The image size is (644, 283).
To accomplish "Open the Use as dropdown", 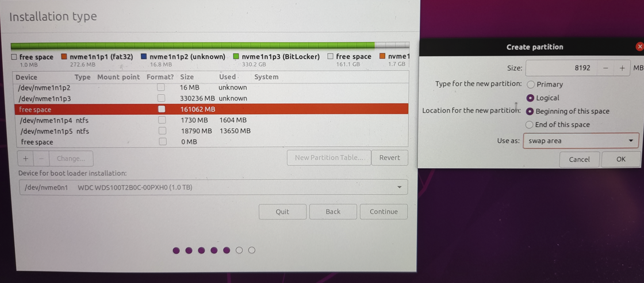I will tap(581, 141).
